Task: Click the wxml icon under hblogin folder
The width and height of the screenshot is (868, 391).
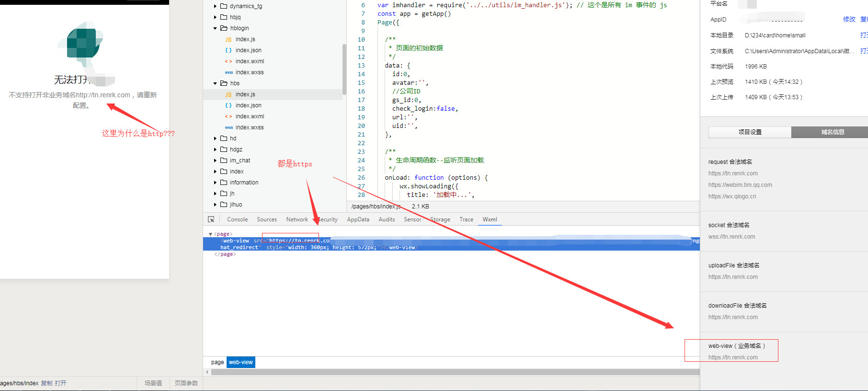Action: 228,61
